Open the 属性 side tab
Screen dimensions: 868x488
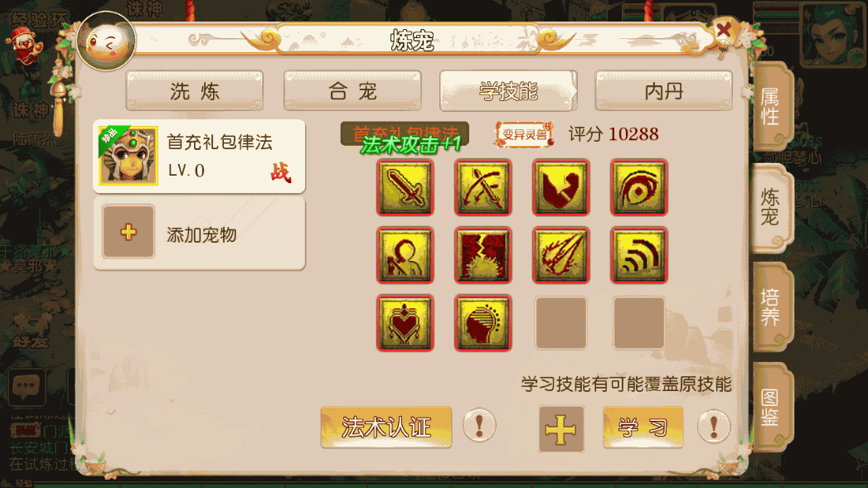(772, 106)
